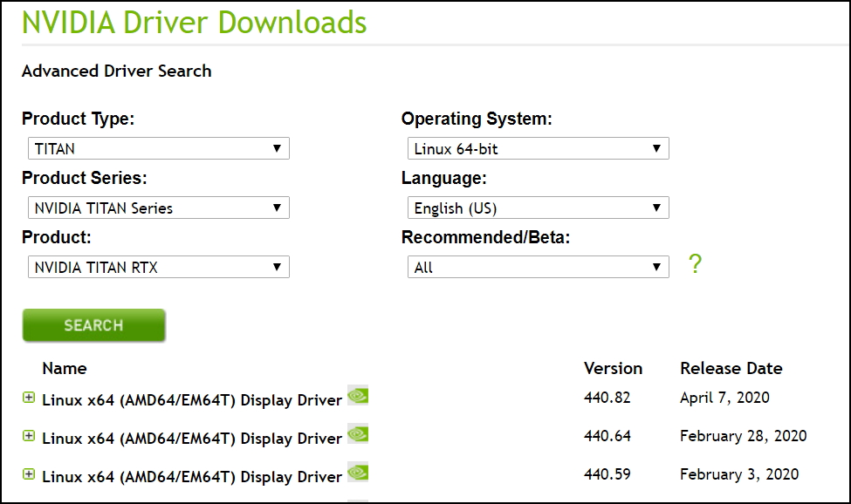Expand the driver row for version 440.59
Viewport: 851px width, 504px height.
click(29, 474)
